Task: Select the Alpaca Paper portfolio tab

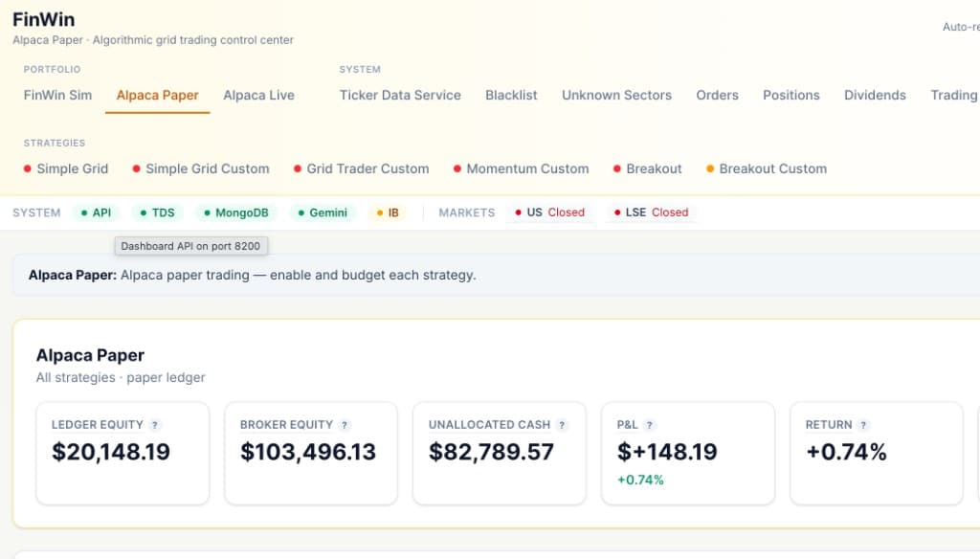Action: pos(158,95)
